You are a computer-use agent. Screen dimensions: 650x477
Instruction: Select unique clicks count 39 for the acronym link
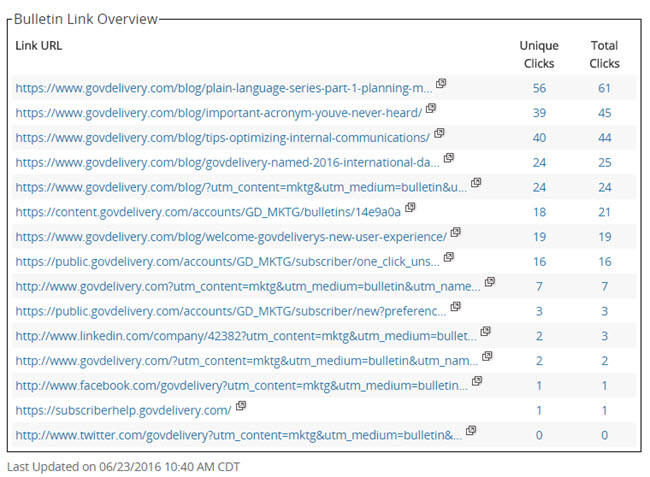point(539,112)
